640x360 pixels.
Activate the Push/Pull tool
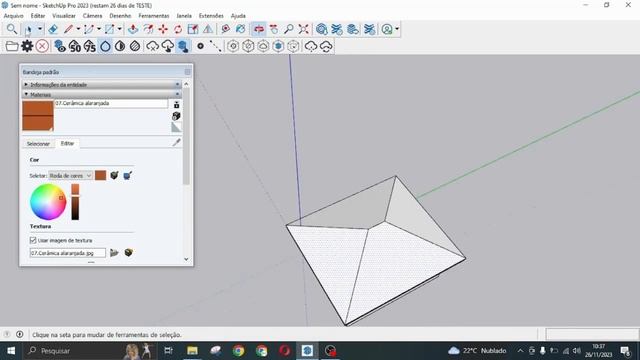coord(133,29)
